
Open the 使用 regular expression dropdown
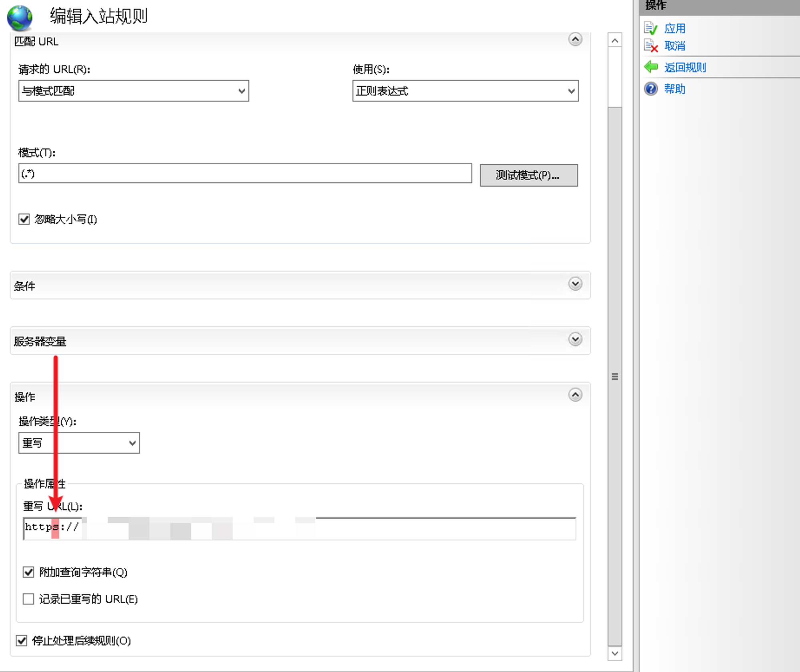click(465, 91)
